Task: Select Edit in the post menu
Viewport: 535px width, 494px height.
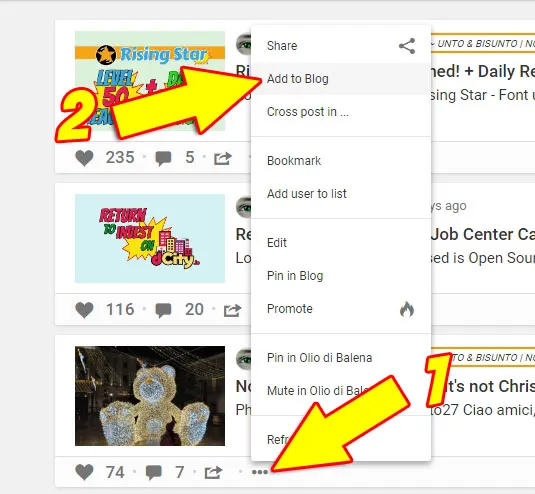Action: click(341, 243)
